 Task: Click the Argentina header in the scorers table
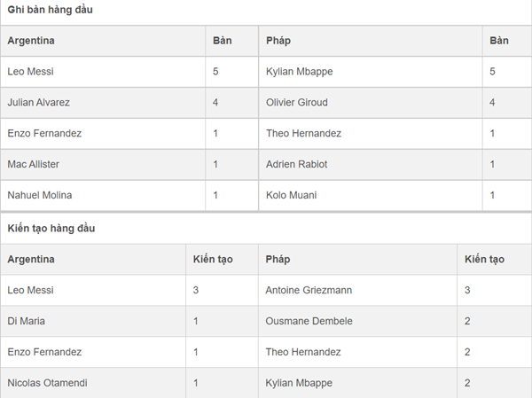(31, 41)
